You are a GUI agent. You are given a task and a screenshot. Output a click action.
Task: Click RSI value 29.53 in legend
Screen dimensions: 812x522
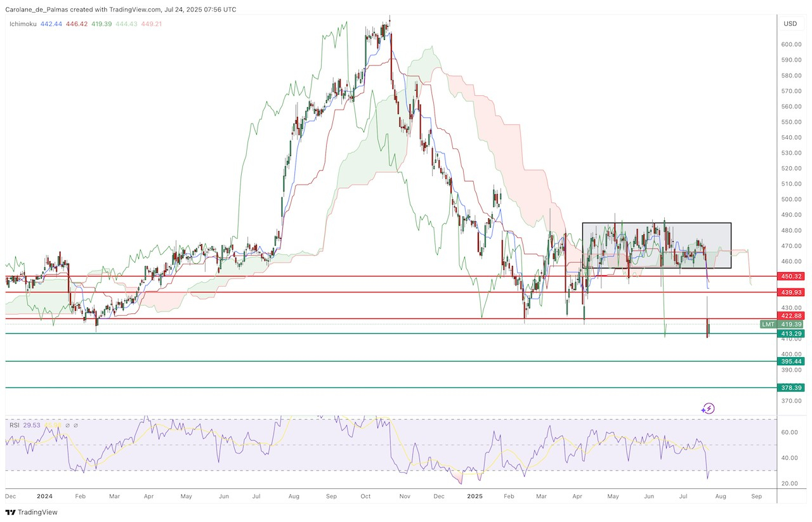[32, 425]
